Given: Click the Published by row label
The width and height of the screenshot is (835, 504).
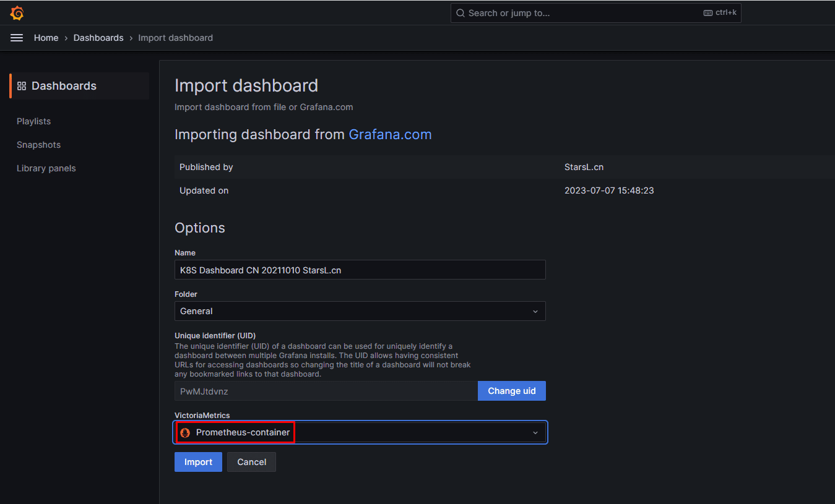Looking at the screenshot, I should pyautogui.click(x=206, y=167).
